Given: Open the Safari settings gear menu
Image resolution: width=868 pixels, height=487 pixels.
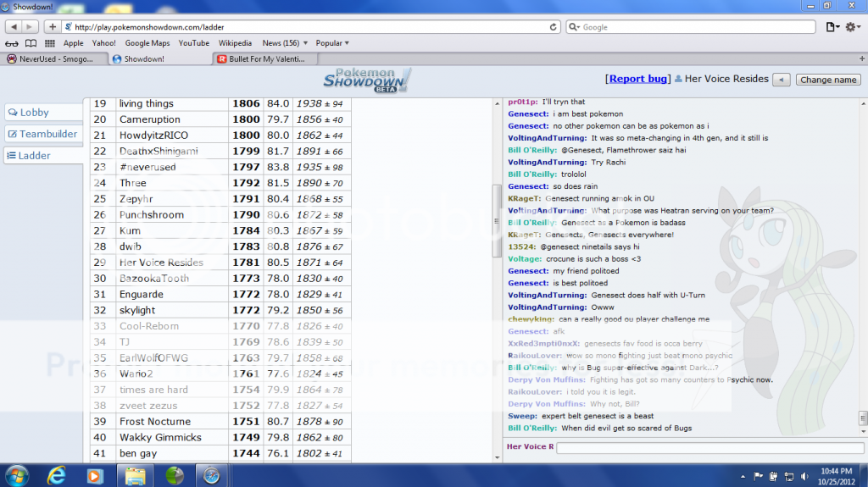Looking at the screenshot, I should click(853, 27).
